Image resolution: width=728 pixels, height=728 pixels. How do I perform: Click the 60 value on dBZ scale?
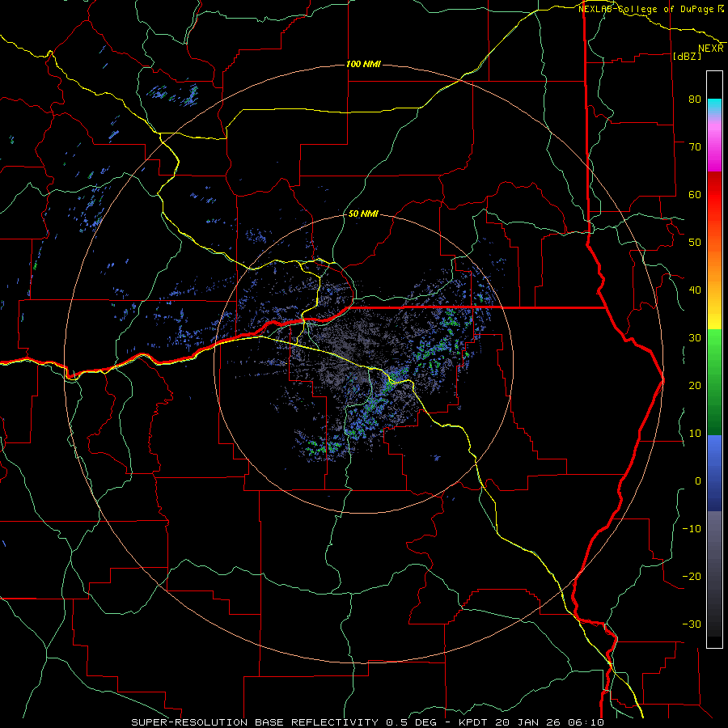click(x=695, y=195)
